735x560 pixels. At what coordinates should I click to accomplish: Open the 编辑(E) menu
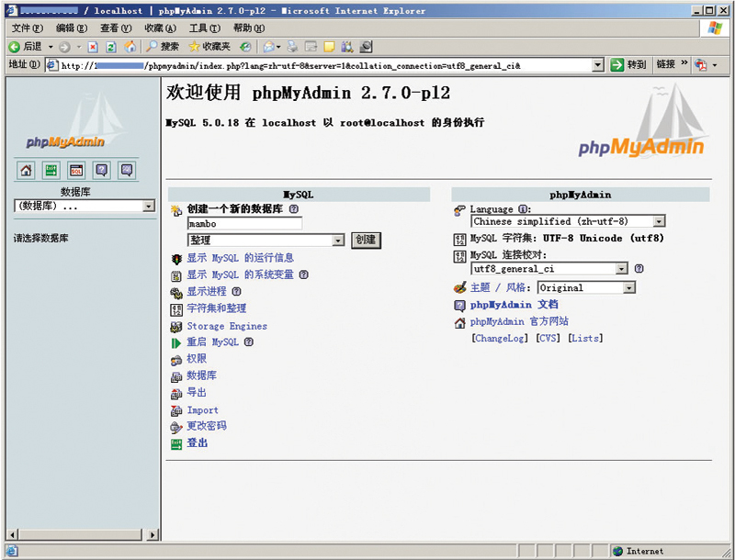coord(72,28)
